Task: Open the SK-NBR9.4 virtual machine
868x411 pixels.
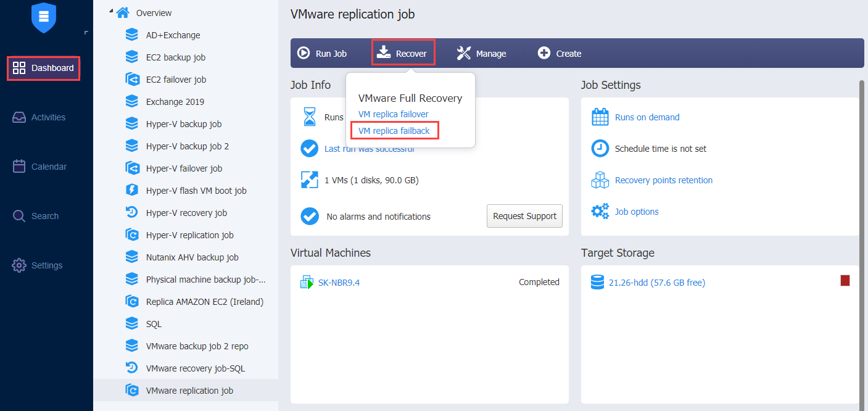Action: click(339, 283)
